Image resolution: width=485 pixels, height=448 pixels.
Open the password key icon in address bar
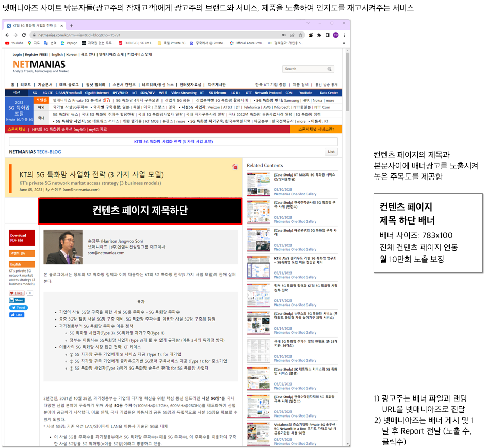[284, 35]
